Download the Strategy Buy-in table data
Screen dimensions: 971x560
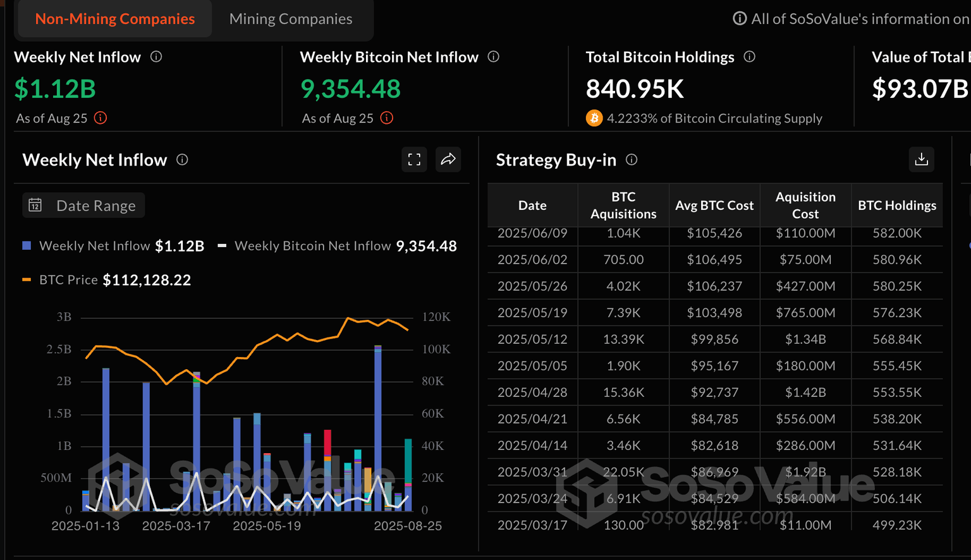(921, 160)
